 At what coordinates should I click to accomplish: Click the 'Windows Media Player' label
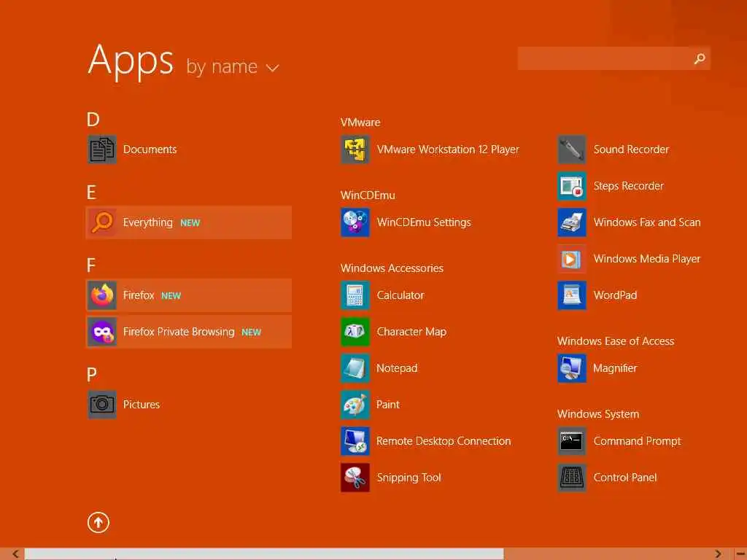pyautogui.click(x=646, y=259)
